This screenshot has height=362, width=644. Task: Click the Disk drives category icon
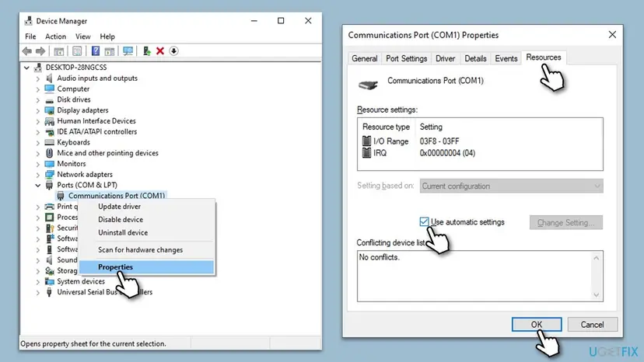49,99
